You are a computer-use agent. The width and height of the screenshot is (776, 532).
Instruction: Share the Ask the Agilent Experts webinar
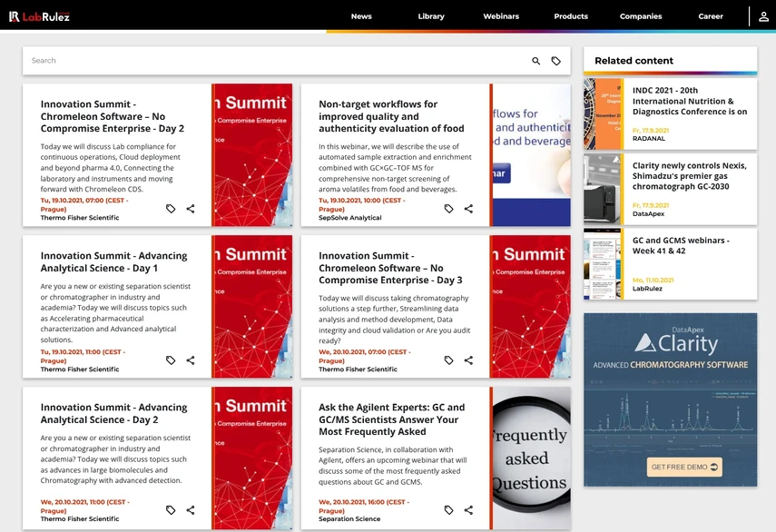468,510
